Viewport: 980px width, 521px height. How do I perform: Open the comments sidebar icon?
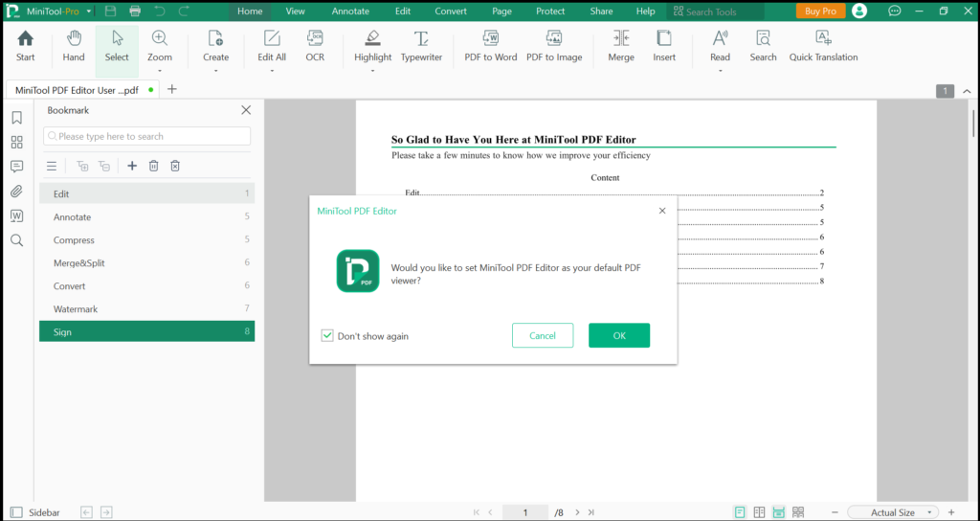click(x=17, y=167)
